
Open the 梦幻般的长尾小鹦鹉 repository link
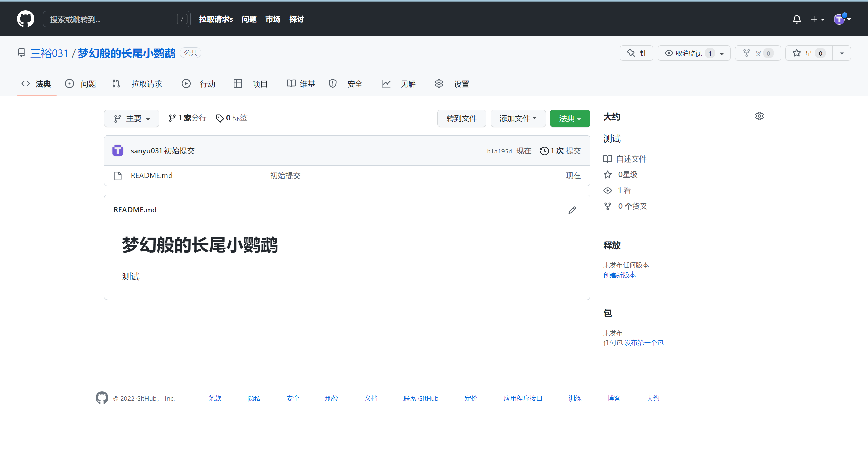point(126,53)
